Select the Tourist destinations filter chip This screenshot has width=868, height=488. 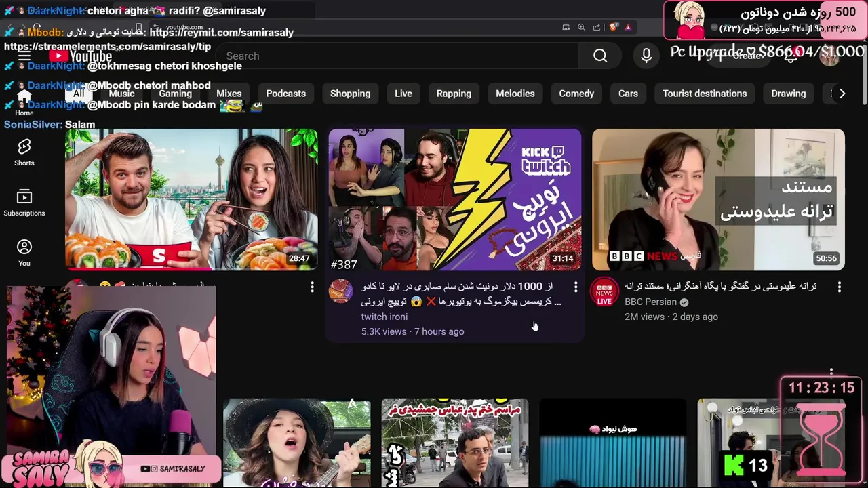tap(705, 94)
